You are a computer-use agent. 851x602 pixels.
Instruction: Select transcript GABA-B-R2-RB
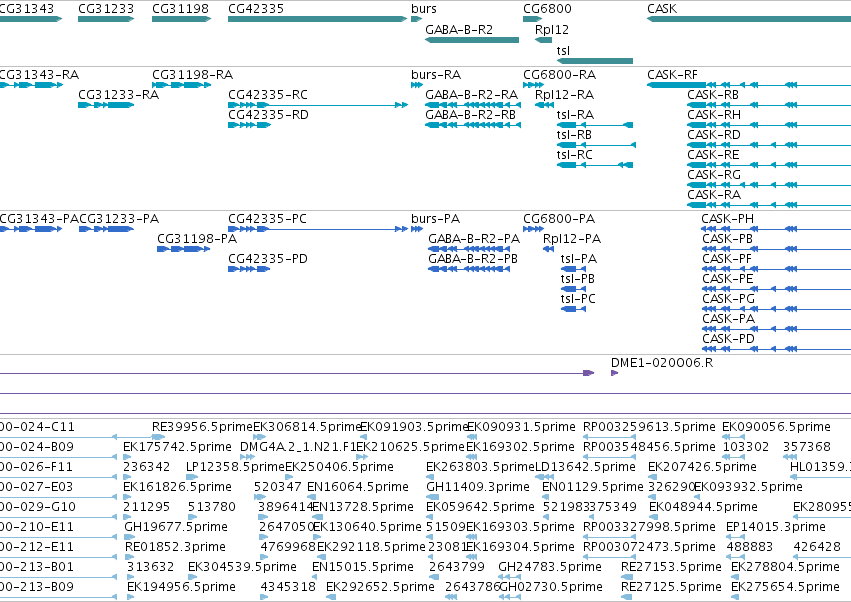[473, 125]
